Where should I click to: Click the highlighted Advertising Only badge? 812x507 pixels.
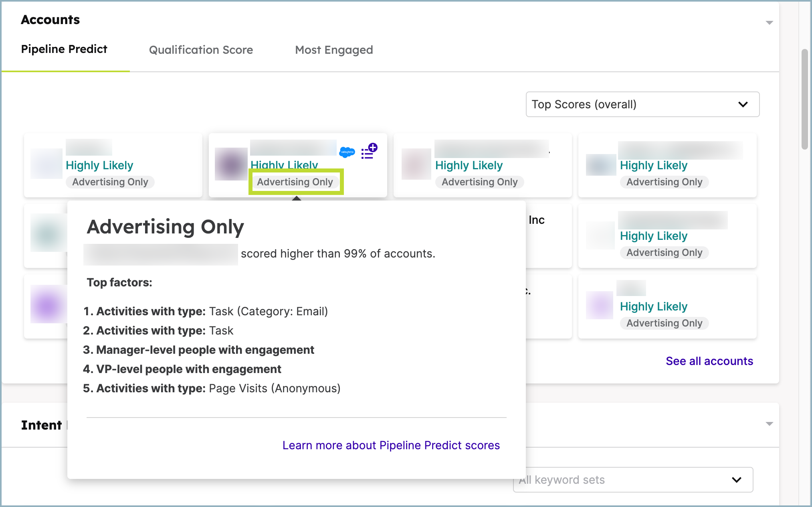click(295, 182)
